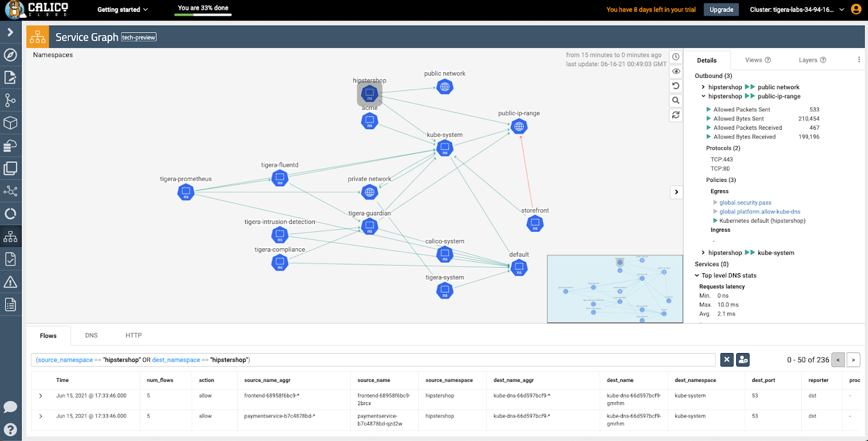Select the Service Graph hierarchy icon in sidebar
This screenshot has width=868, height=441.
coord(10,237)
